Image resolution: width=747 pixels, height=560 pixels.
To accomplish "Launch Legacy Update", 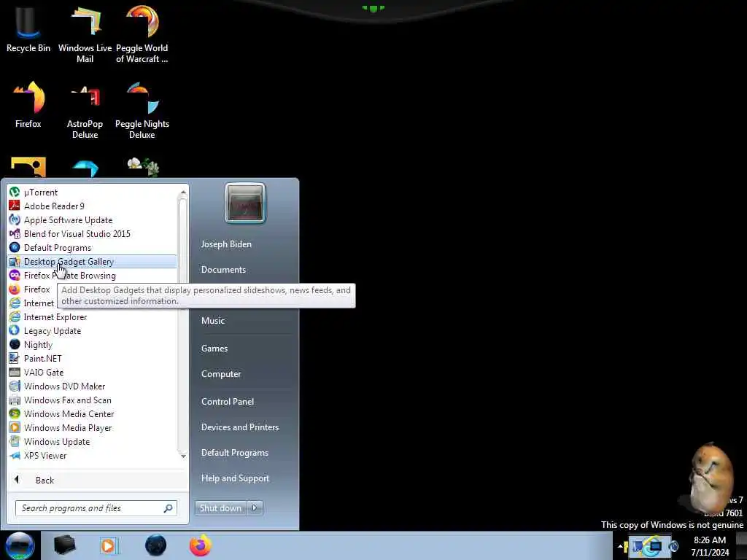I will tap(92, 330).
